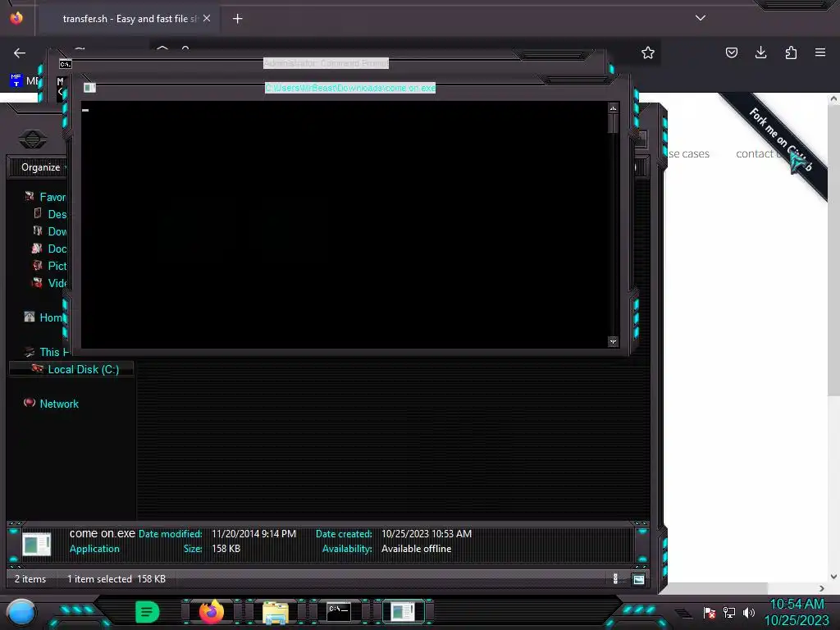
Task: Select Network in the Explorer sidebar
Action: pos(59,404)
